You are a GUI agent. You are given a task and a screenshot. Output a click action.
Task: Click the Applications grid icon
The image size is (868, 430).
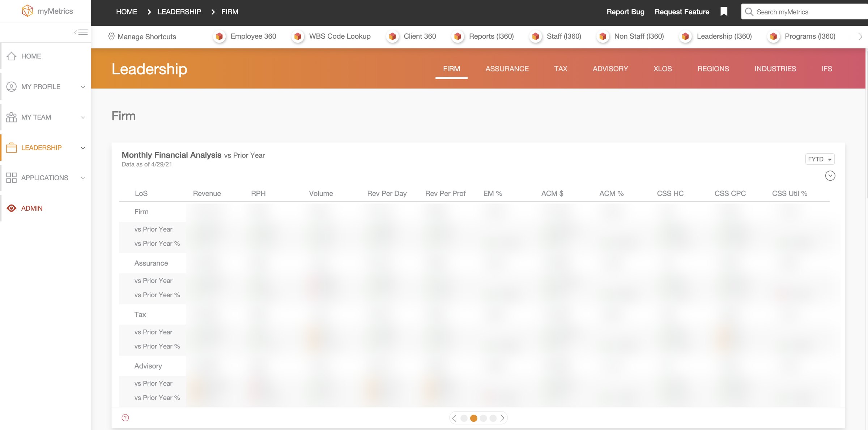pyautogui.click(x=12, y=178)
